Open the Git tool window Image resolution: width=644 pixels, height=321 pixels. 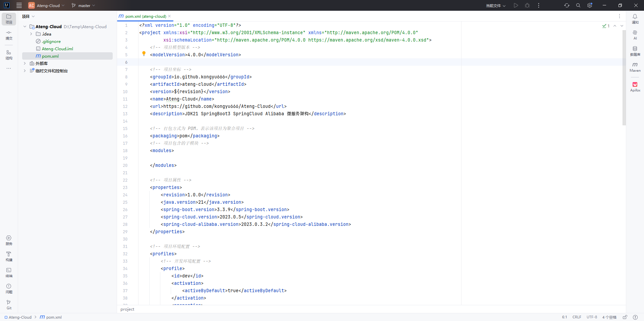point(9,304)
